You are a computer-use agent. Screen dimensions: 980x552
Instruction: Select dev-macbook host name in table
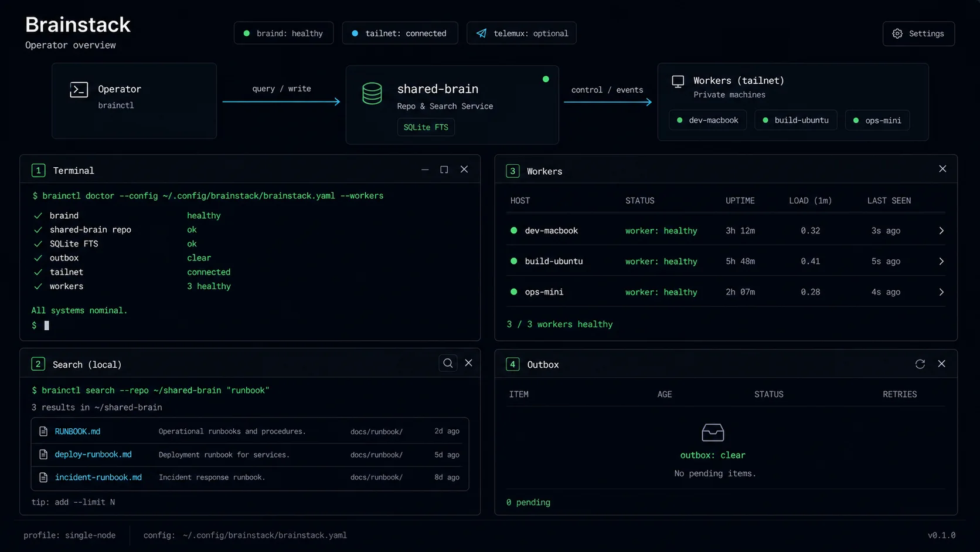(x=551, y=231)
